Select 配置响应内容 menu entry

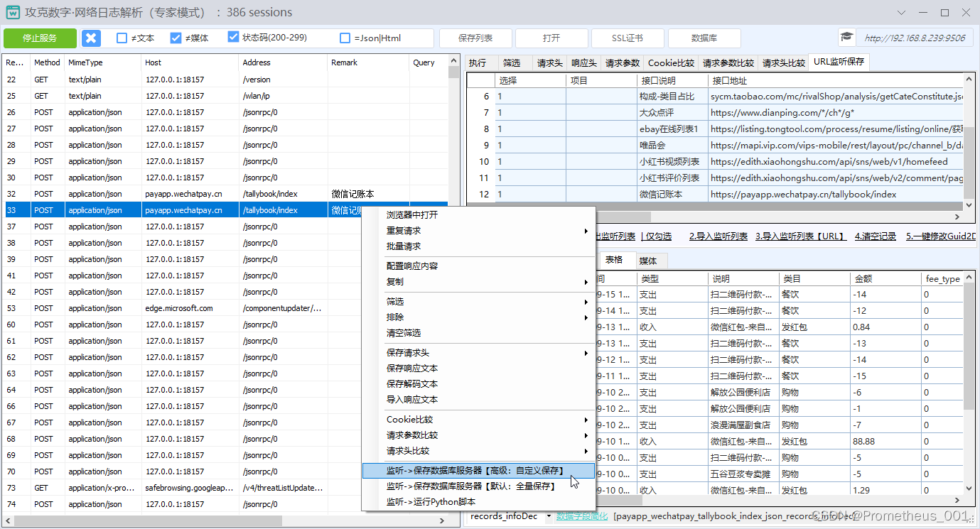pos(478,266)
